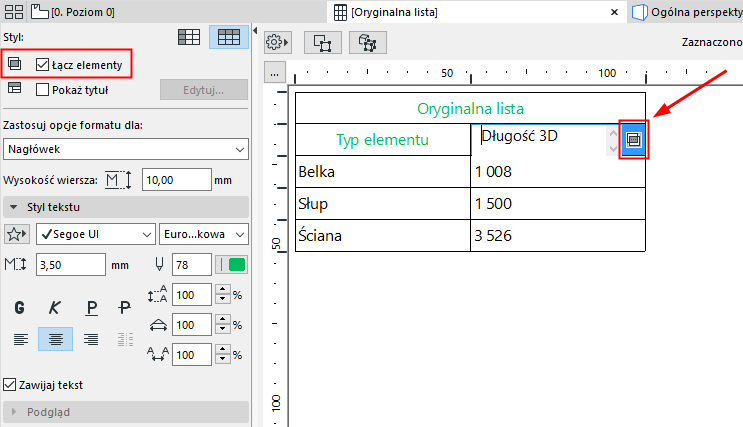
Task: Edit the character spacing field 100
Action: [191, 354]
